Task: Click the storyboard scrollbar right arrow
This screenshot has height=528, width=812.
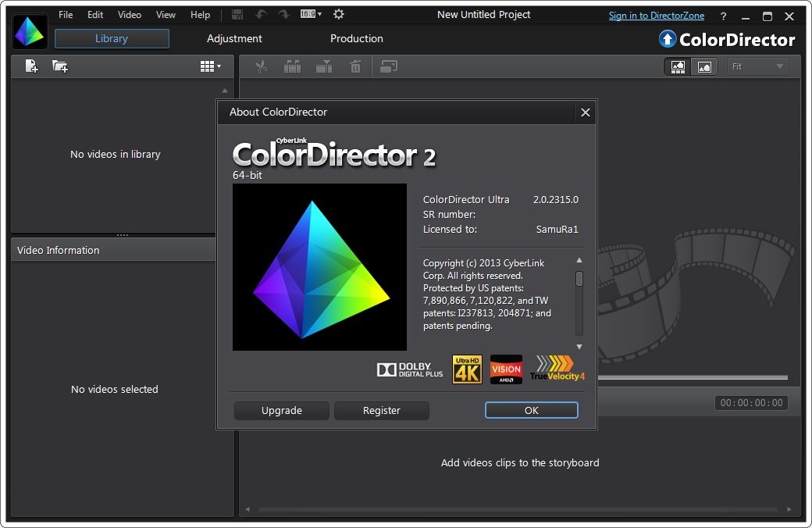Action: pyautogui.click(x=789, y=509)
